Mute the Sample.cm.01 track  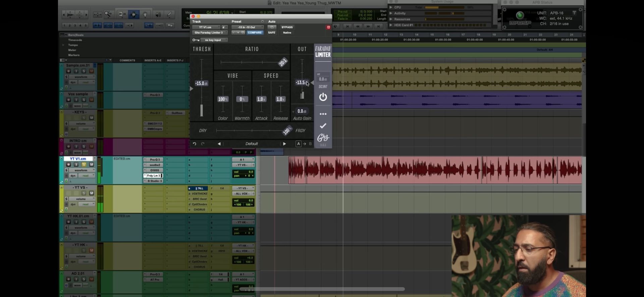pyautogui.click(x=92, y=71)
